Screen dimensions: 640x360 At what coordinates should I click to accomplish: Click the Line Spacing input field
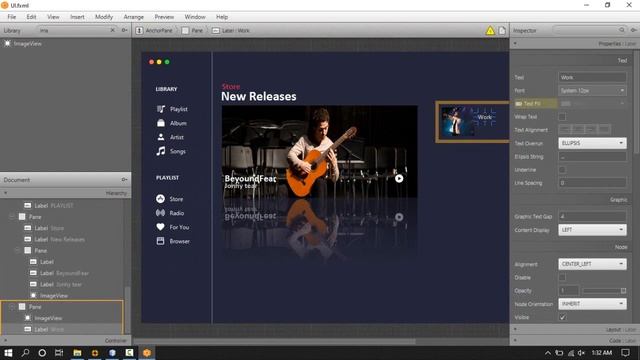click(592, 183)
